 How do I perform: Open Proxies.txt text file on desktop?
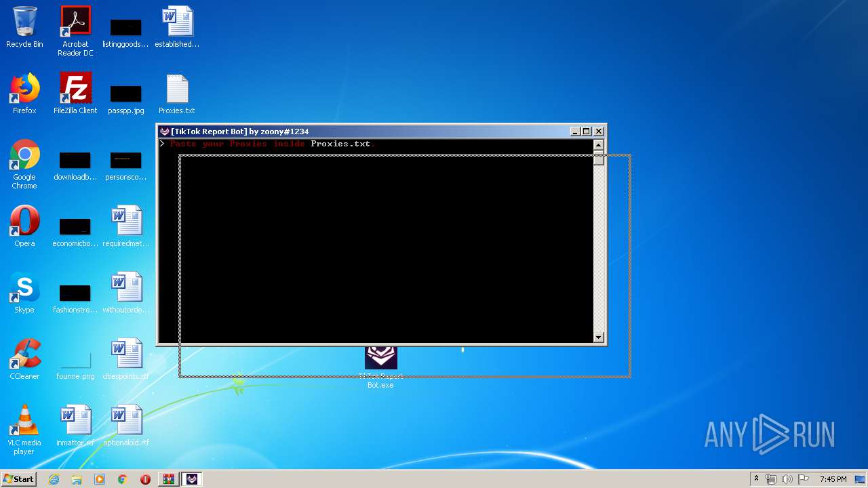point(177,94)
